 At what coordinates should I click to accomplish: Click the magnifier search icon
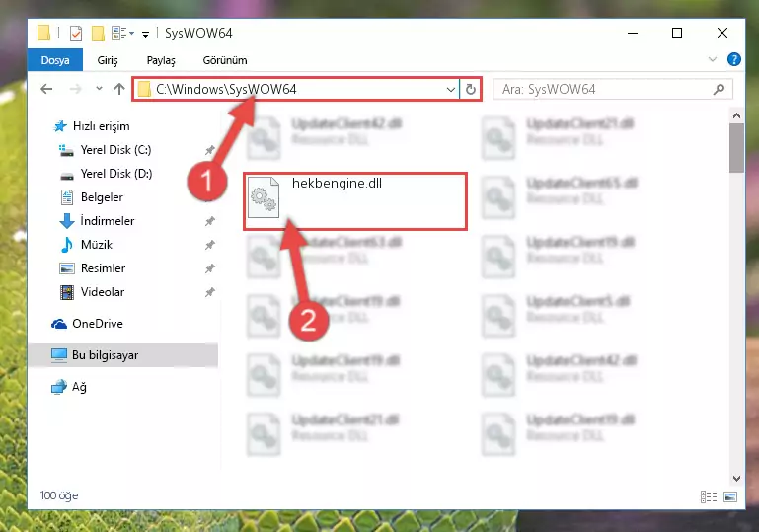pyautogui.click(x=719, y=89)
